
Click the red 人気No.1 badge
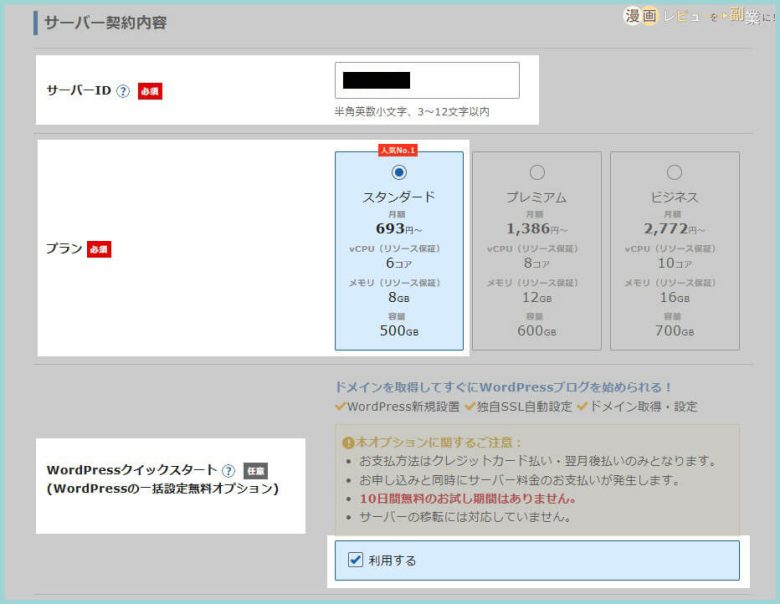pyautogui.click(x=398, y=150)
